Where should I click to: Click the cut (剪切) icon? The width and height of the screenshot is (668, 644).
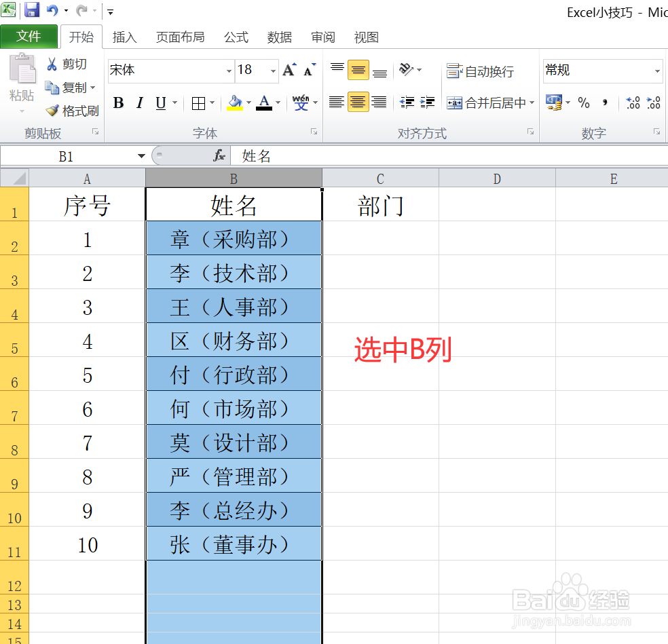tap(68, 64)
